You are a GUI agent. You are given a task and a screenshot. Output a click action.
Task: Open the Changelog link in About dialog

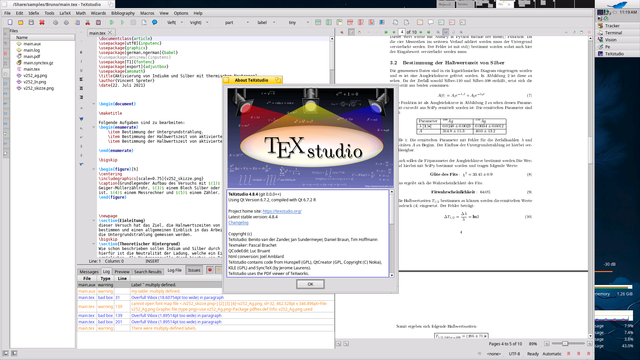[238, 222]
